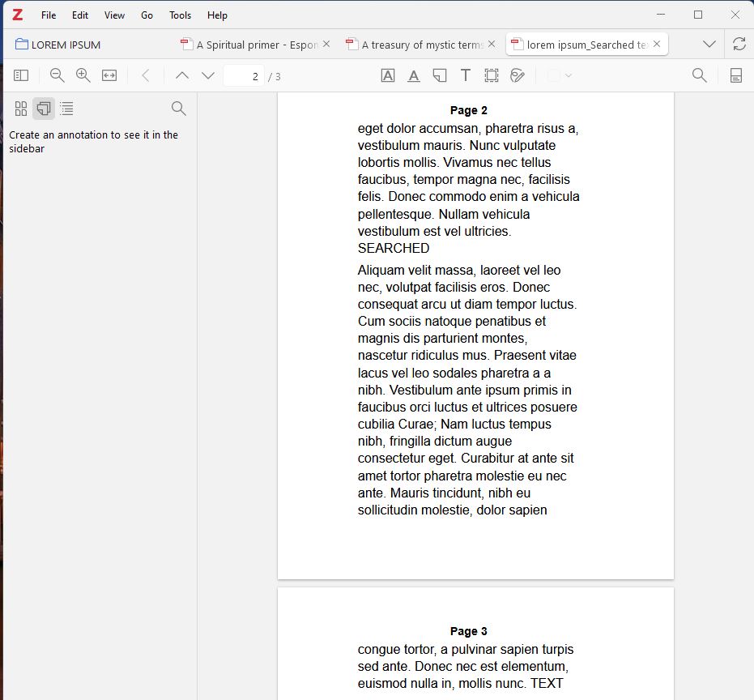Show thumbnails view in sidebar
Screen dimensions: 754x700
pos(21,109)
